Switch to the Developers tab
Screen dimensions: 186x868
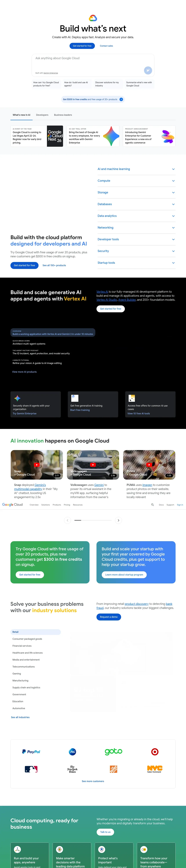[42, 115]
